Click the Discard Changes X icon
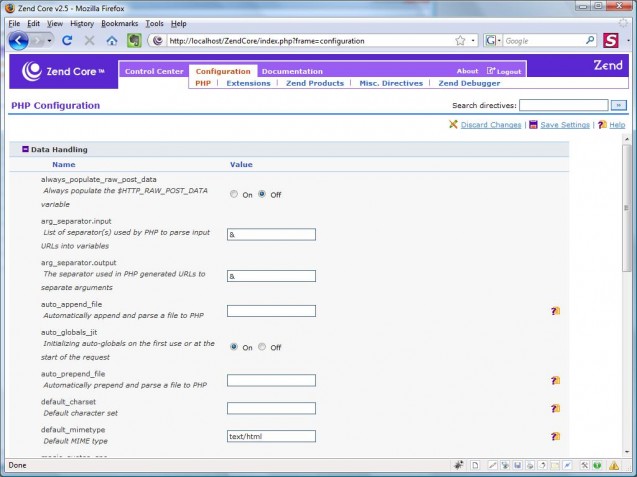 453,124
